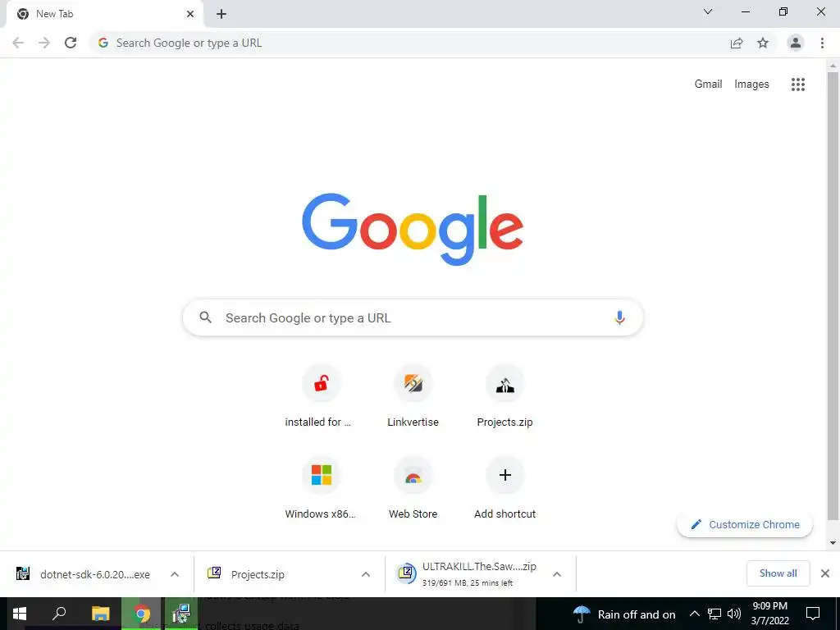This screenshot has width=840, height=630.
Task: Click Show all downloads button
Action: click(x=778, y=573)
